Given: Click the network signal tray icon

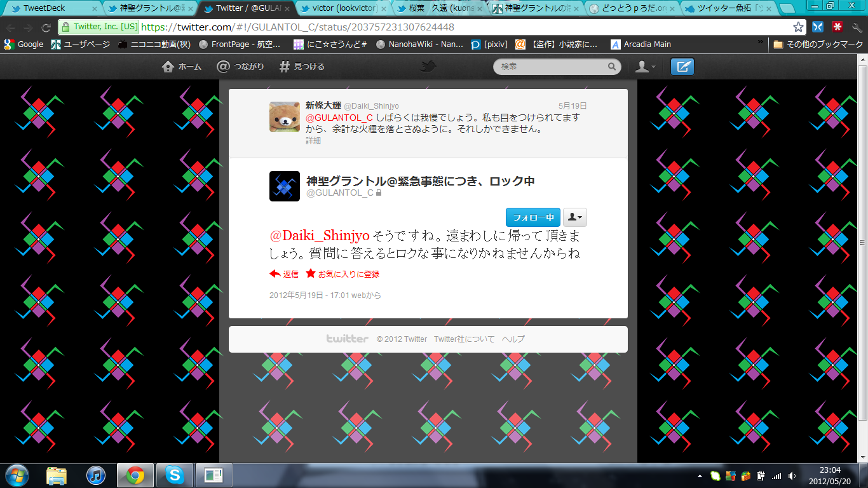Looking at the screenshot, I should [776, 476].
